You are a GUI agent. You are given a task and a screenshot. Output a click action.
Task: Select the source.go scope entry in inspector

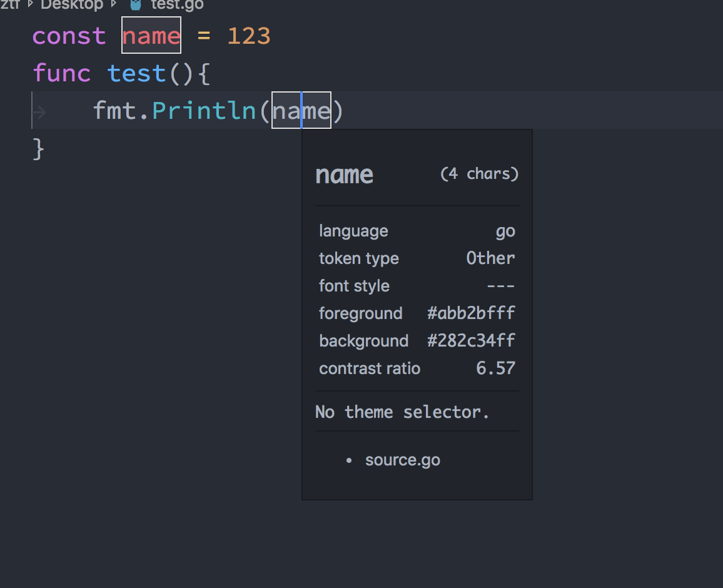tap(402, 460)
